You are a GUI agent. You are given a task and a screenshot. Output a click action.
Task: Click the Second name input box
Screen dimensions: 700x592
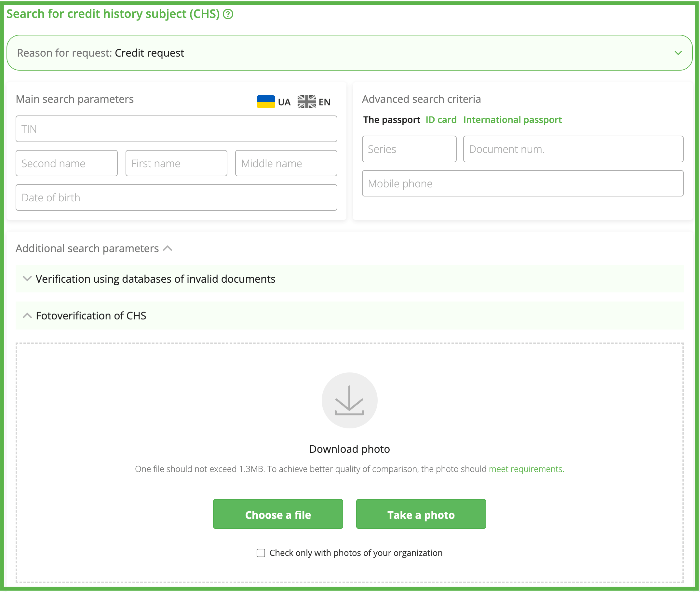pyautogui.click(x=66, y=163)
